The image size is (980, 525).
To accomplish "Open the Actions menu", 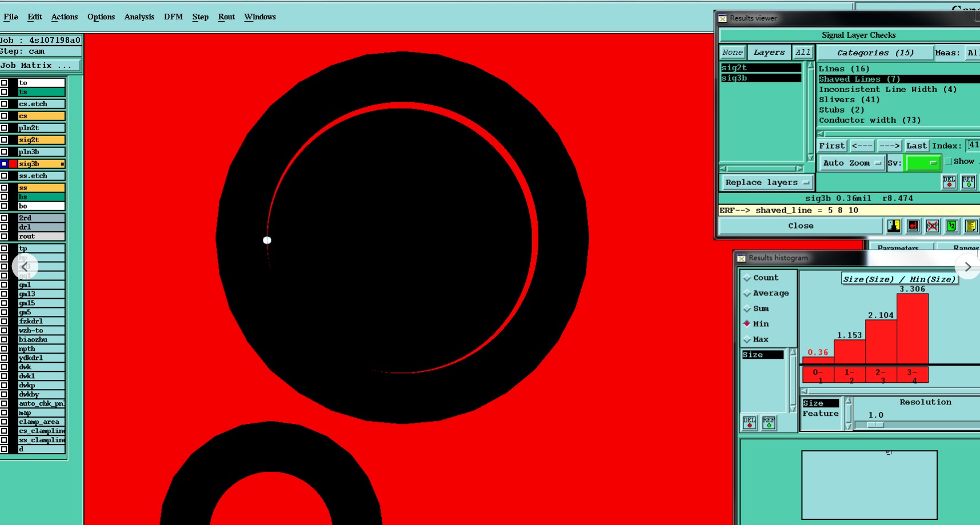I will pyautogui.click(x=65, y=17).
